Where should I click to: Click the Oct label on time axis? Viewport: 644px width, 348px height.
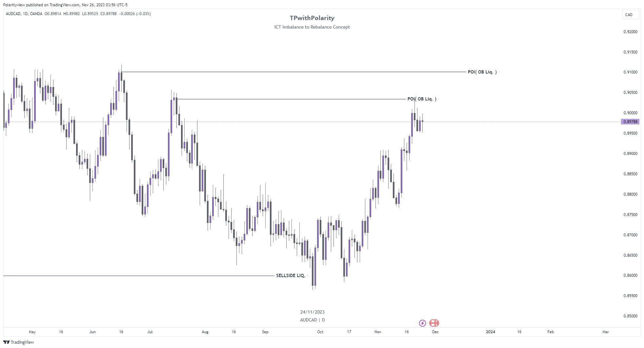click(x=320, y=332)
